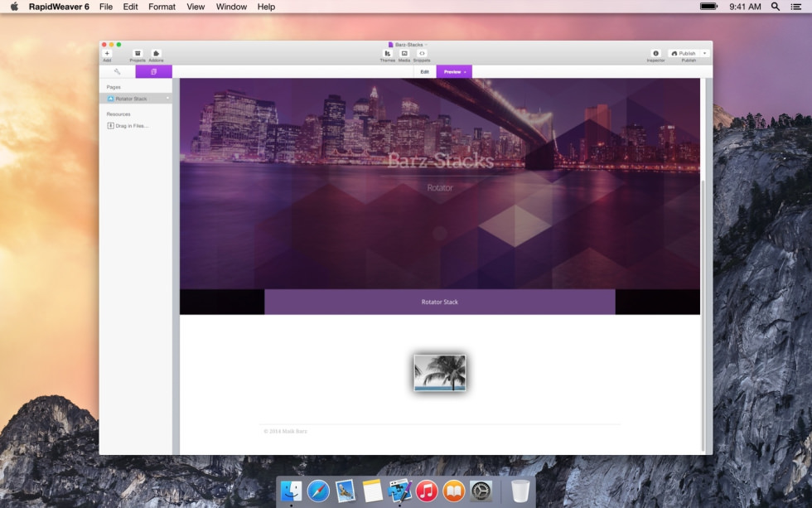This screenshot has width=812, height=508.
Task: Open Finder from the dock
Action: click(291, 491)
